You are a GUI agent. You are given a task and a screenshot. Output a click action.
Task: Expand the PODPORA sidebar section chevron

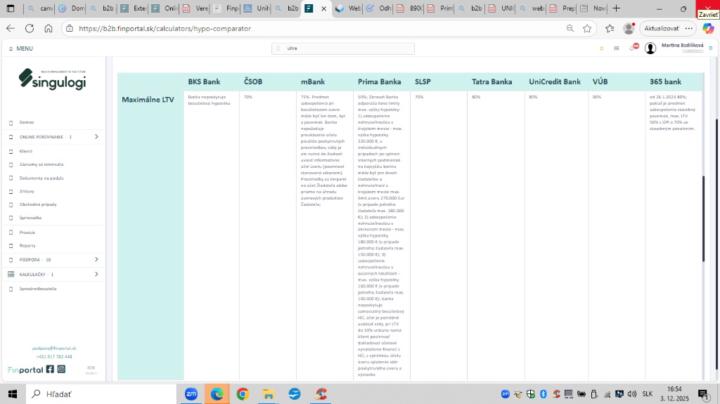pyautogui.click(x=96, y=259)
